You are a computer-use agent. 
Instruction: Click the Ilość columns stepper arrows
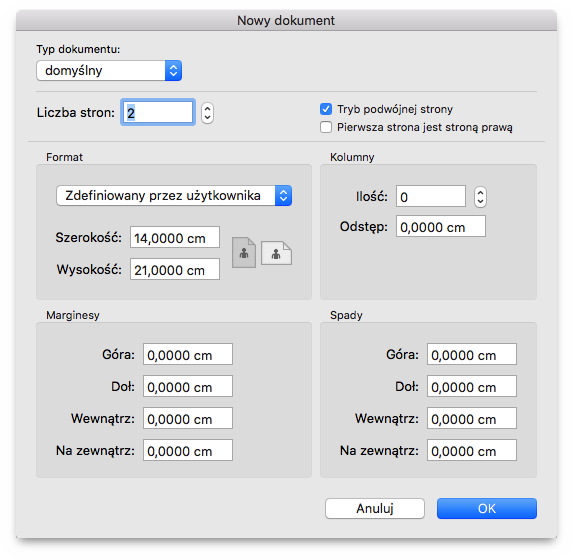[x=480, y=197]
